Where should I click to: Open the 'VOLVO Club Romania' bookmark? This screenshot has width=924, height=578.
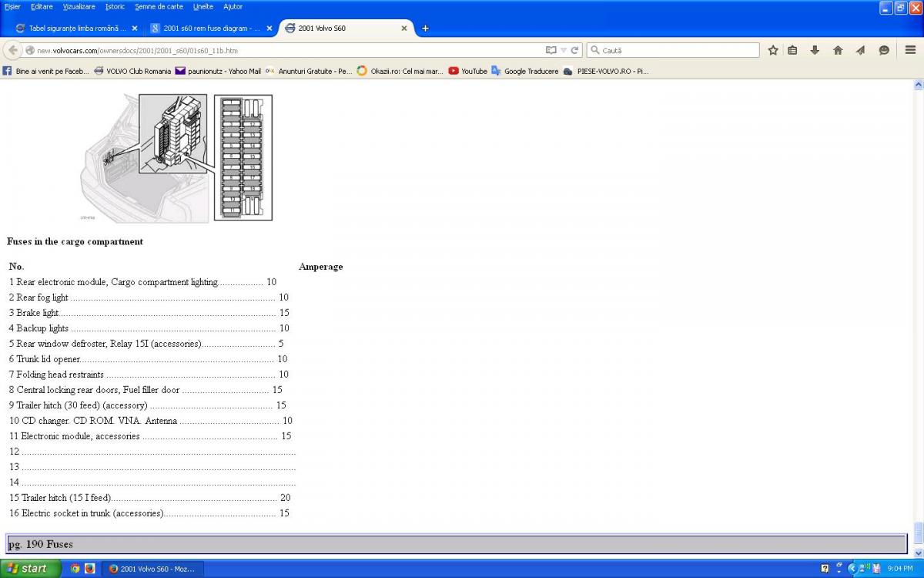point(132,71)
